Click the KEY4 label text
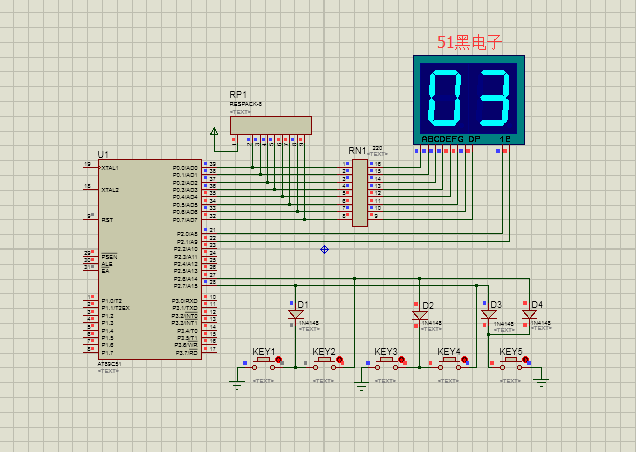The height and width of the screenshot is (452, 636). pyautogui.click(x=449, y=351)
